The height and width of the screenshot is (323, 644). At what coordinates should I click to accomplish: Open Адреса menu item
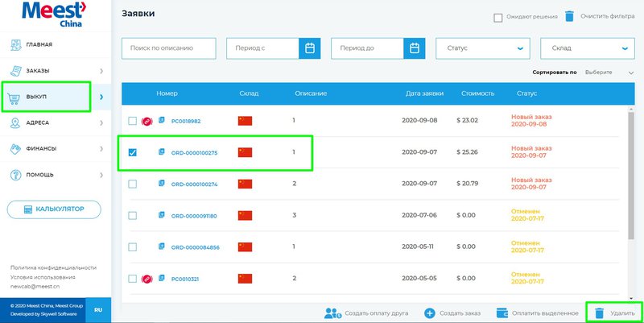tap(56, 122)
